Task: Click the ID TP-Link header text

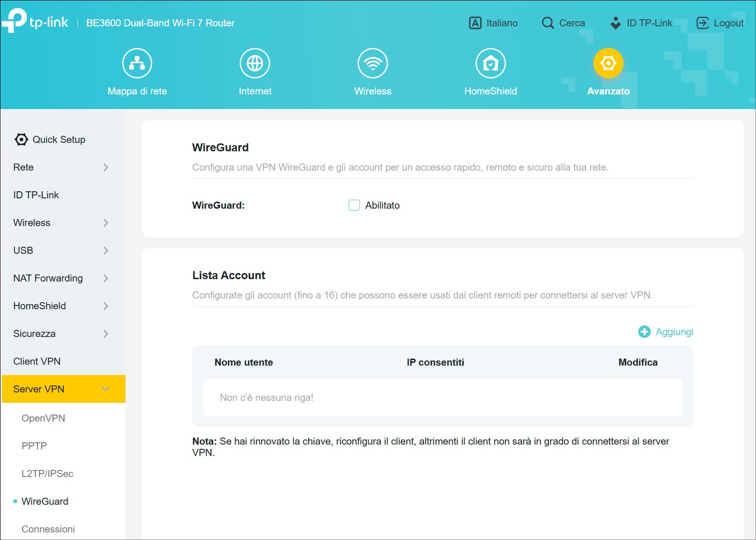Action: tap(649, 23)
